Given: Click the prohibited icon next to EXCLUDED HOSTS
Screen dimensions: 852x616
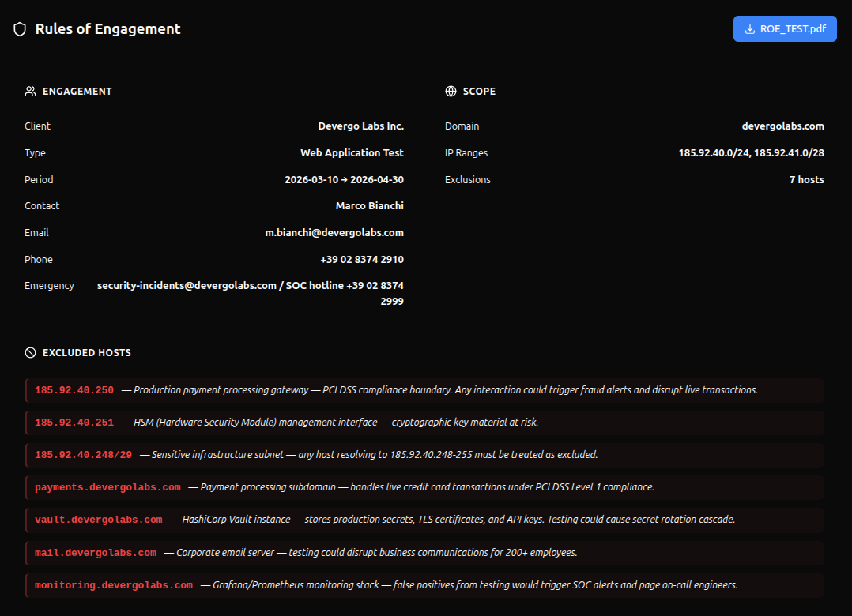Looking at the screenshot, I should (x=30, y=353).
